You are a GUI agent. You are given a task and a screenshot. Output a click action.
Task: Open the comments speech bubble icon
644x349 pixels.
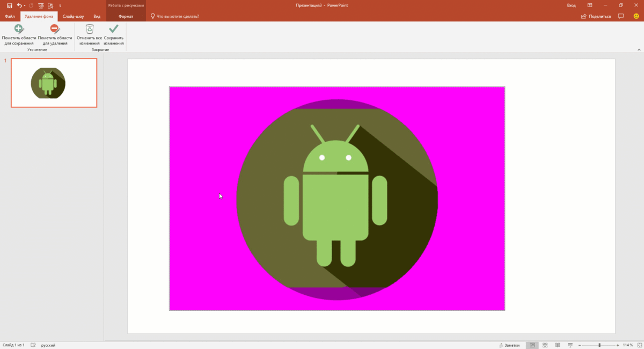(621, 16)
